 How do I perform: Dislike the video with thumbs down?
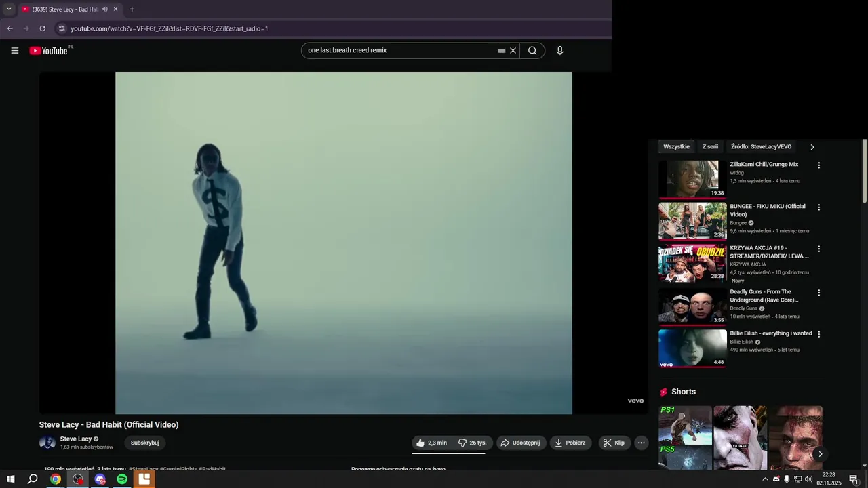coord(473,443)
